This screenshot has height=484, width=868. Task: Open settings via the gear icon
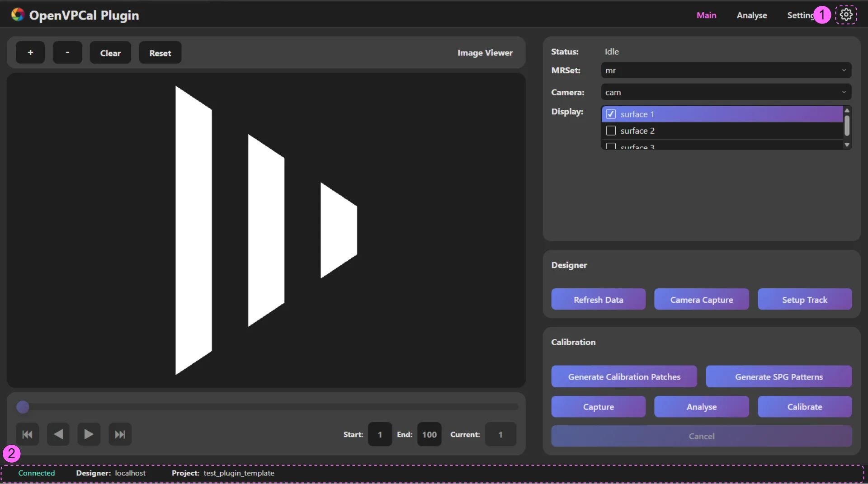(x=846, y=15)
